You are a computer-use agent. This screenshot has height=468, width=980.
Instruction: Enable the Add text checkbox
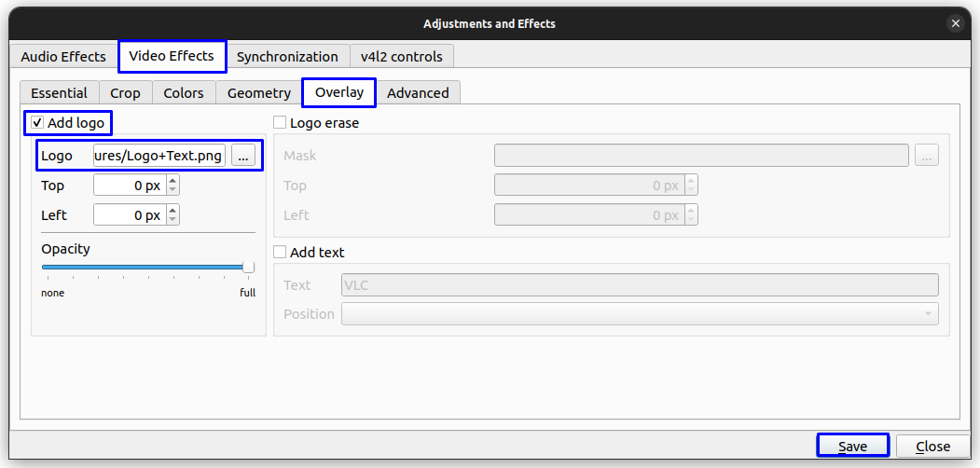tap(280, 252)
